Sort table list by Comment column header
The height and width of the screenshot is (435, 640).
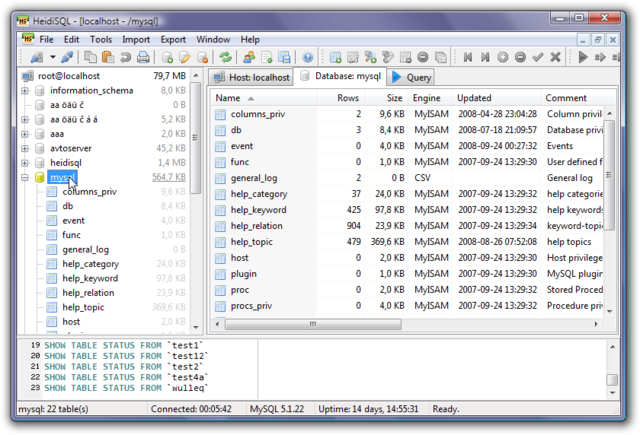(578, 98)
